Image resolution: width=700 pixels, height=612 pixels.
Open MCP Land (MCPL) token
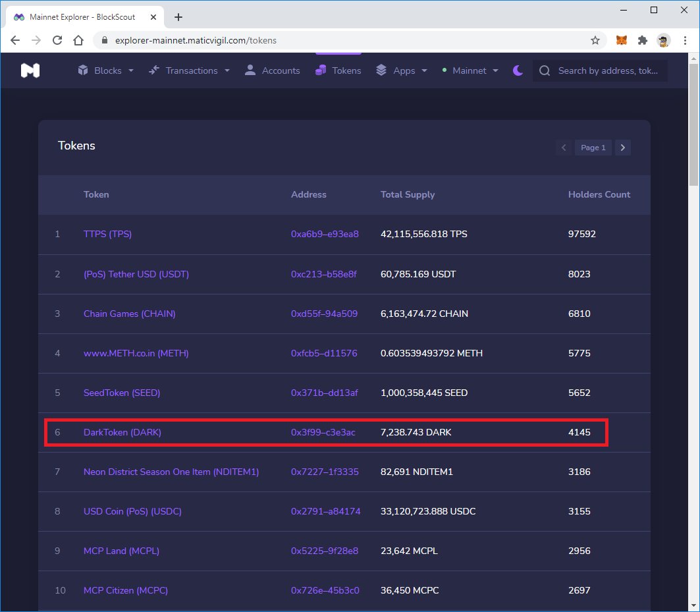click(121, 551)
